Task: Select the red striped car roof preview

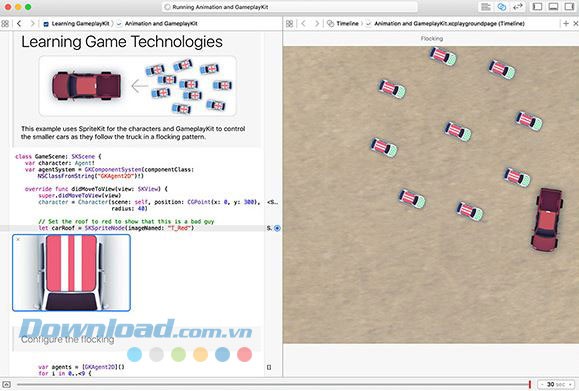Action: pos(71,272)
